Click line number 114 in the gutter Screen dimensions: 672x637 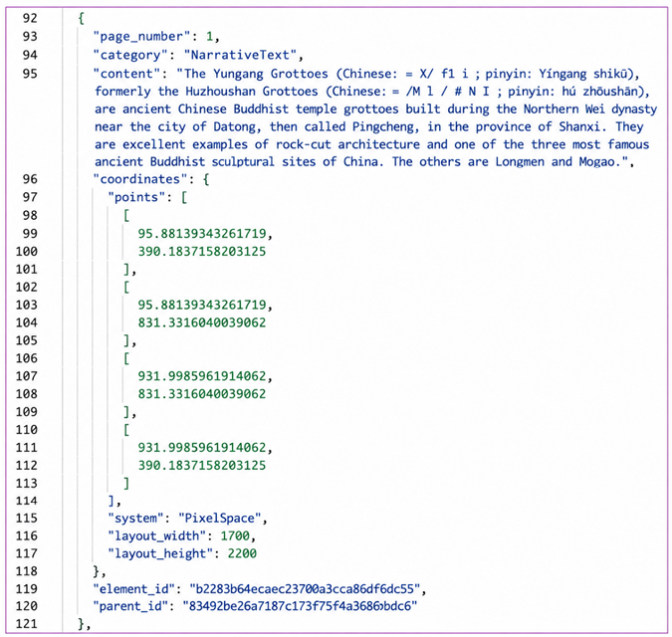pyautogui.click(x=27, y=501)
